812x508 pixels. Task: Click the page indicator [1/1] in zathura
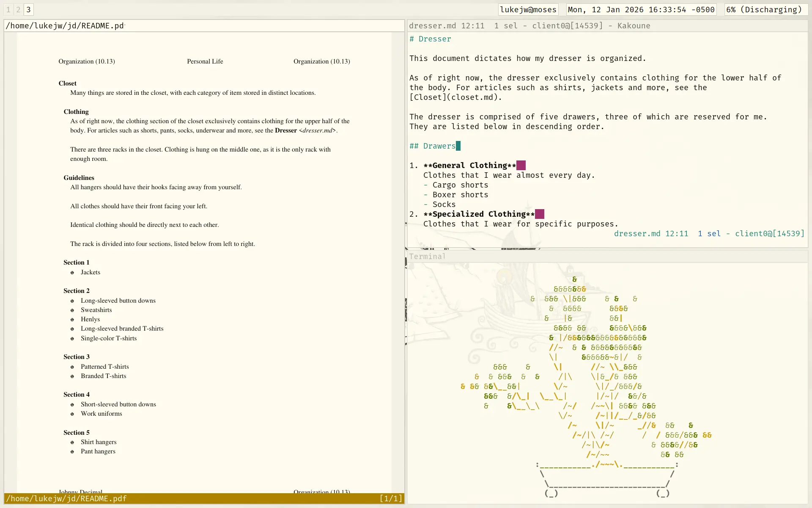coord(390,499)
